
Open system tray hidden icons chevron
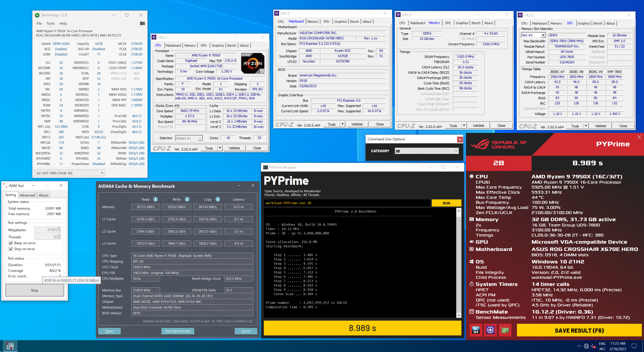click(x=579, y=346)
